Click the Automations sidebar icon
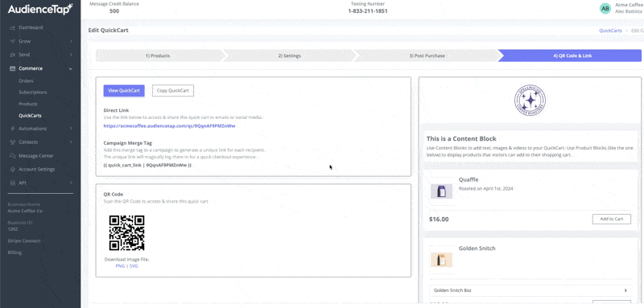 pyautogui.click(x=12, y=129)
